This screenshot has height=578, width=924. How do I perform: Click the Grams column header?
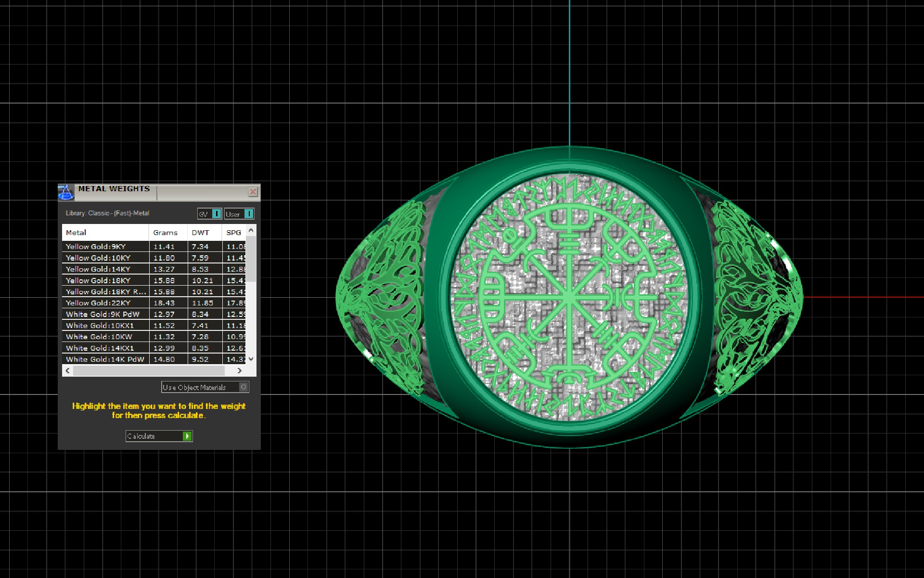tap(165, 233)
